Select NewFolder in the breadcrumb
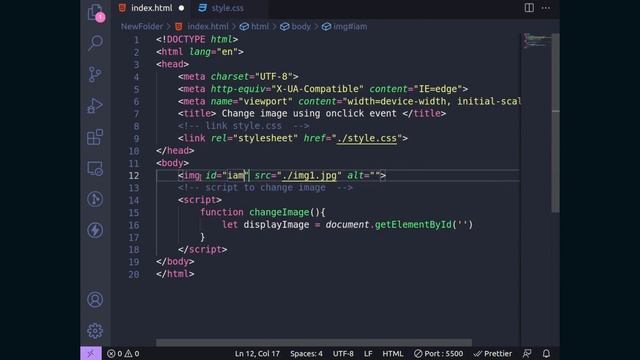Image resolution: width=640 pixels, height=360 pixels. click(142, 27)
